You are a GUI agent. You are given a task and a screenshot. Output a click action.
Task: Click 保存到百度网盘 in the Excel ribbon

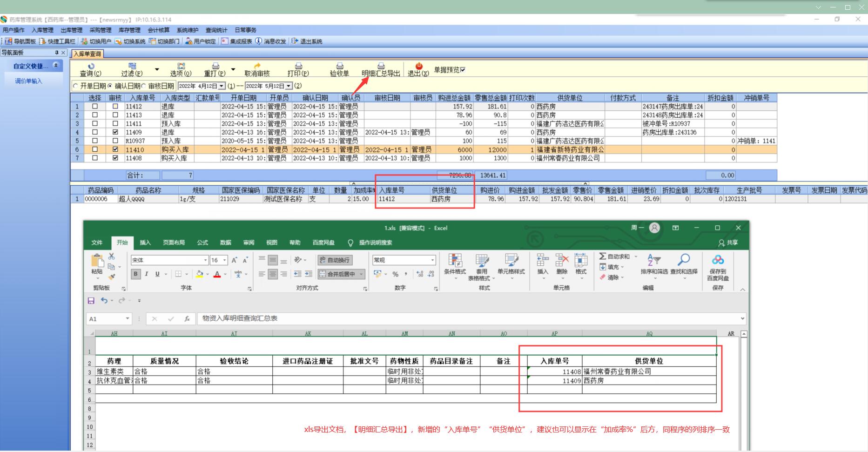pos(718,268)
